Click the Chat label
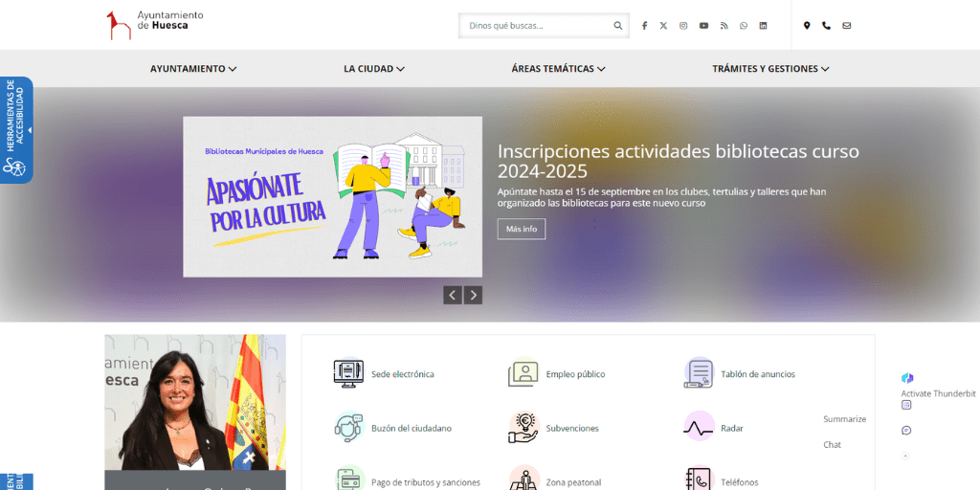This screenshot has height=490, width=980. [x=832, y=445]
